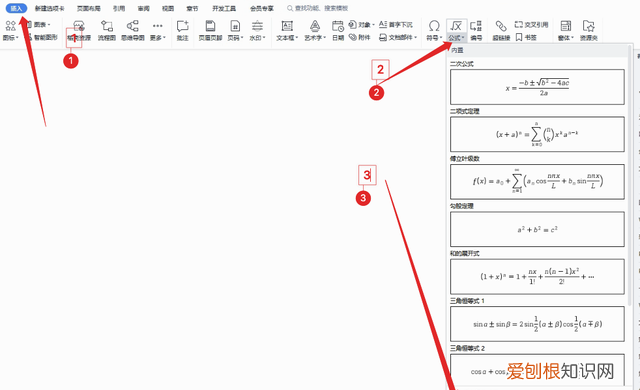Switch to the 新建选项卡 tab
The image size is (640, 390).
(49, 8)
